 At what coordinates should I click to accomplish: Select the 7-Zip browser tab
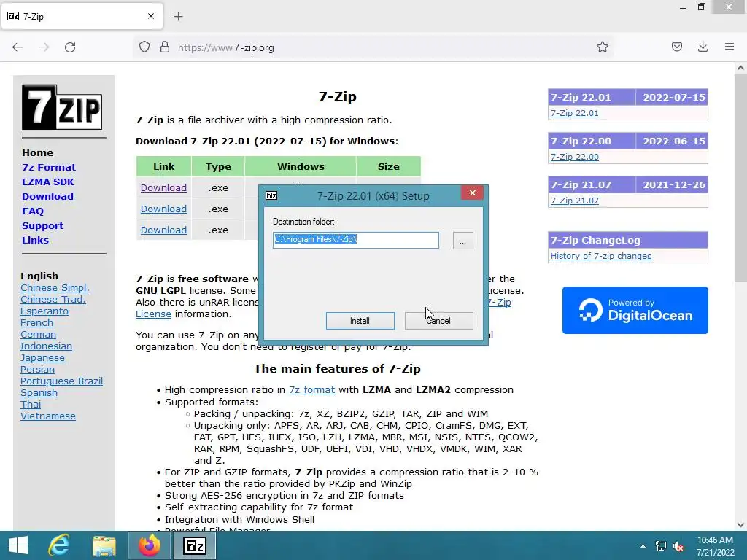(82, 16)
